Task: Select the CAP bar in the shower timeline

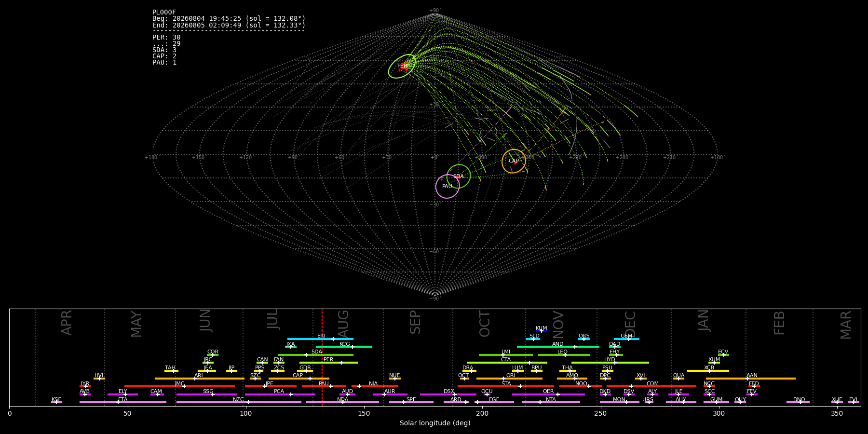Action: 299,379
